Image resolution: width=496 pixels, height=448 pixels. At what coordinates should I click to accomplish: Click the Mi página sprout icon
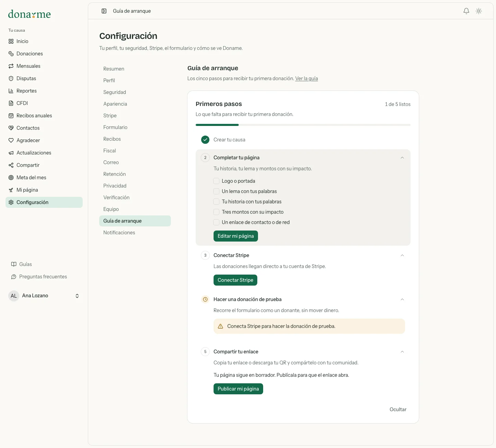tap(11, 190)
